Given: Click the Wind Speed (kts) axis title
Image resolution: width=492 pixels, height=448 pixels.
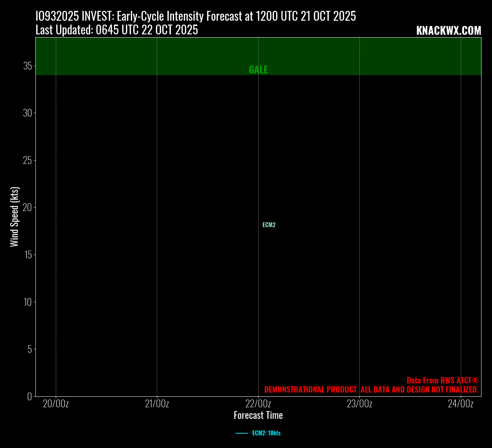Looking at the screenshot, I should (14, 217).
